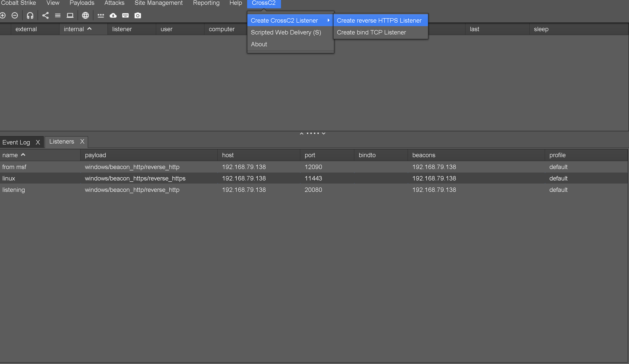Sort sessions by internal column
Screen dimensions: 629x364
(x=74, y=29)
